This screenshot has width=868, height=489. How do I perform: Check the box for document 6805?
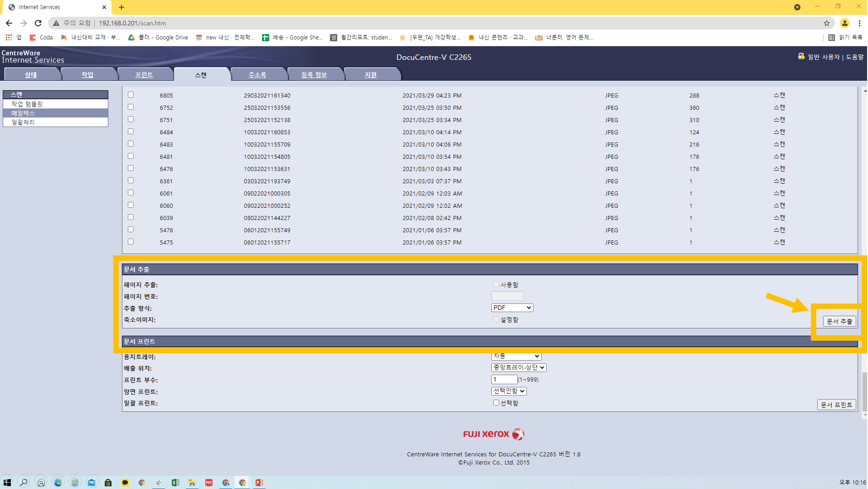pos(131,95)
